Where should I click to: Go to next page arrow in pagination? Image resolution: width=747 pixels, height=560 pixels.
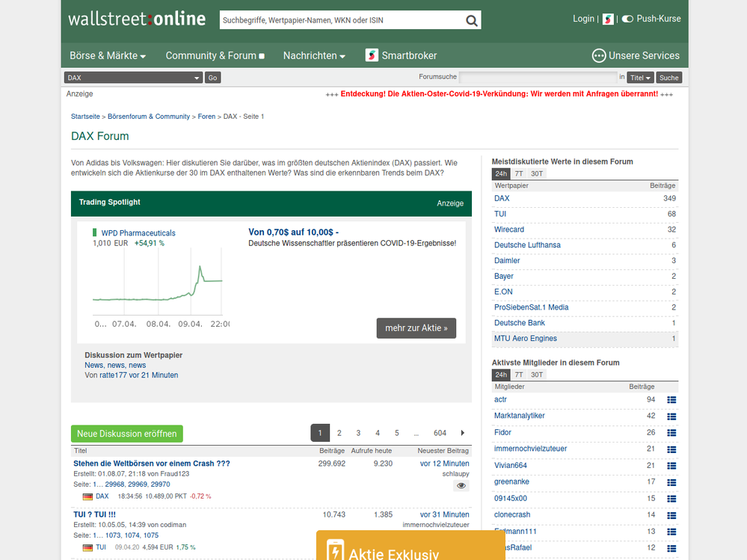click(463, 433)
